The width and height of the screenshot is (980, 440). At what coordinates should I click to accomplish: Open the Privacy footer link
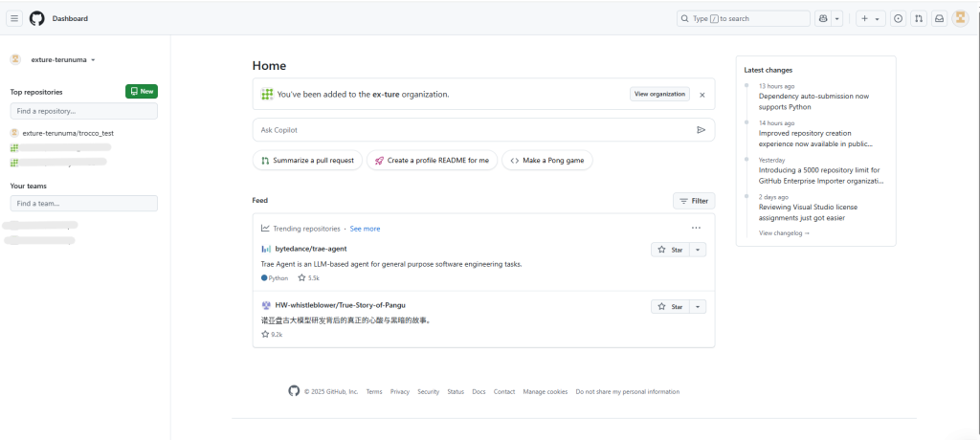pos(399,392)
